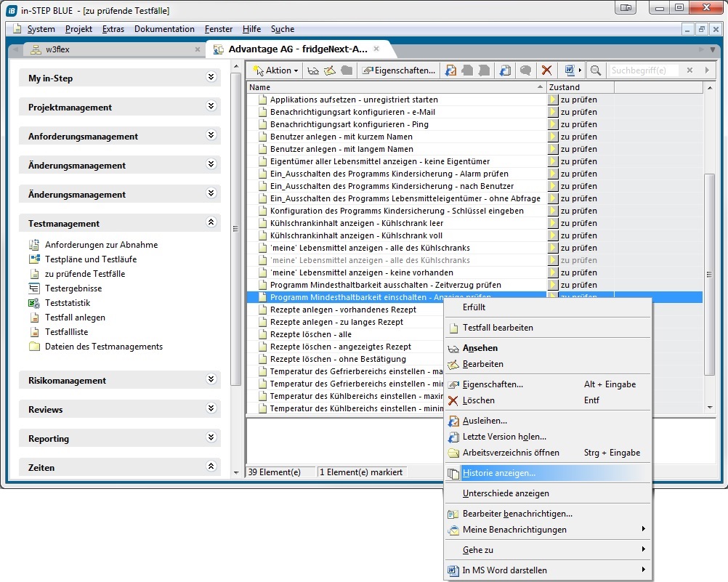The image size is (728, 582).
Task: Click the pencil edit icon in toolbar
Action: click(330, 70)
